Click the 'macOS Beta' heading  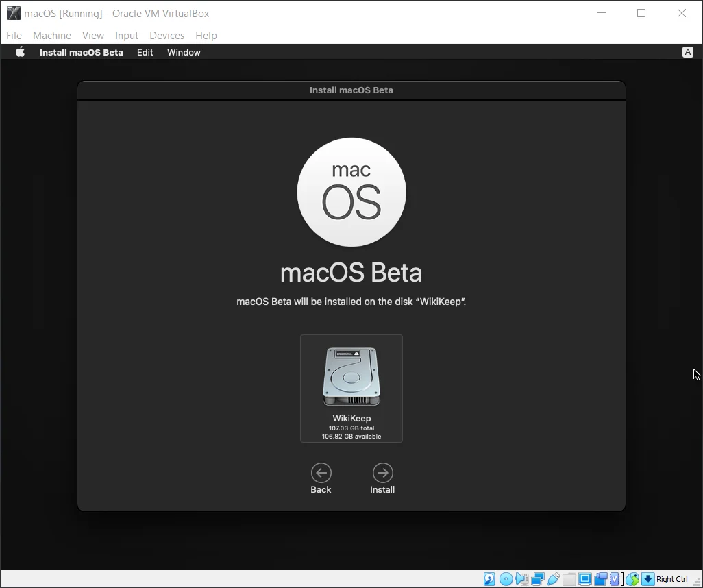pos(351,273)
